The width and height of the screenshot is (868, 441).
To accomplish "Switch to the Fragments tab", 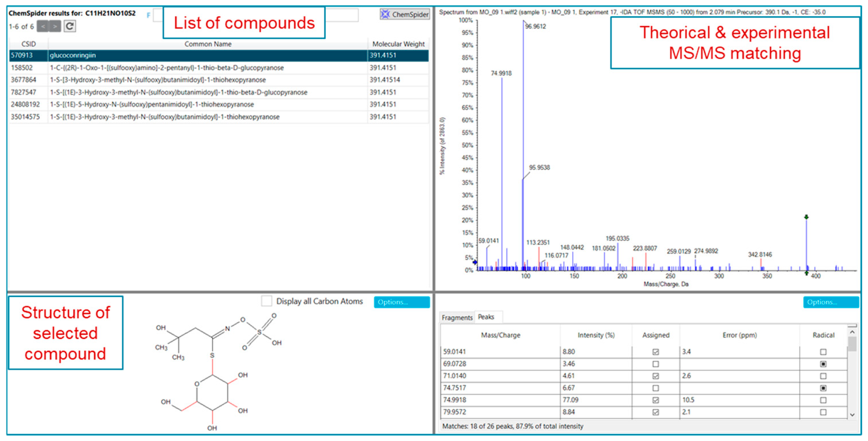I will tap(457, 318).
